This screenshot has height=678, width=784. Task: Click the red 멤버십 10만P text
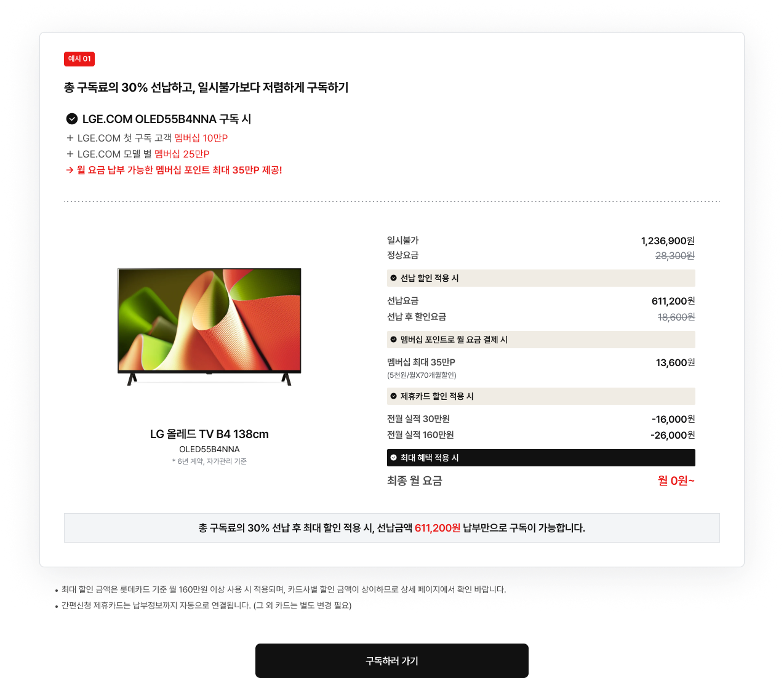(x=201, y=138)
